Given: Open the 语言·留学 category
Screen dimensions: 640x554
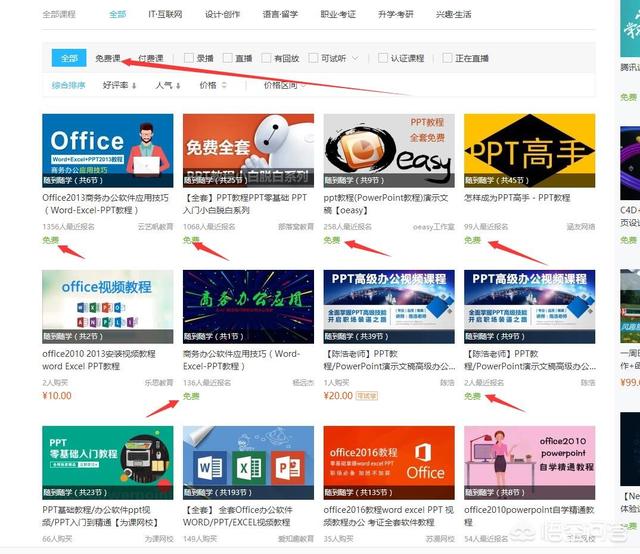Looking at the screenshot, I should coord(280,14).
